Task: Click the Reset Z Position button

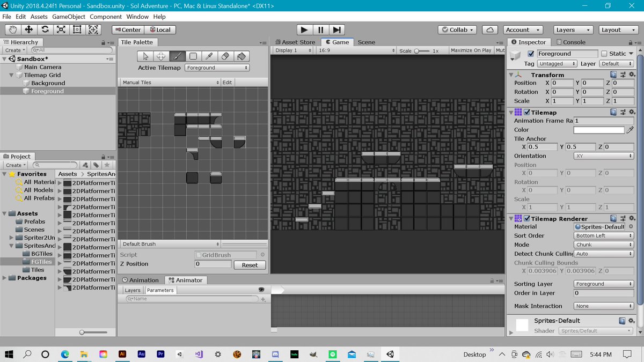Action: [250, 265]
